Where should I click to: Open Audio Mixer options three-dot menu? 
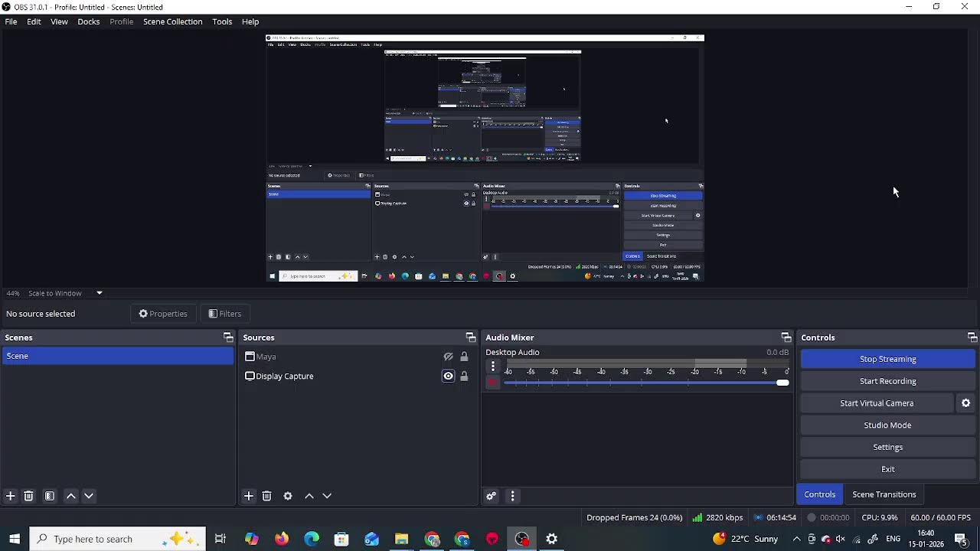click(x=513, y=496)
